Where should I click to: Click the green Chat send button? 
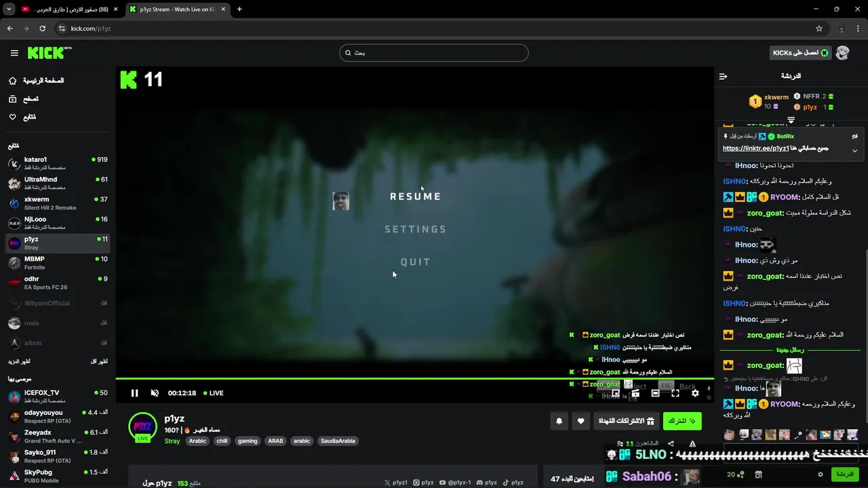[x=845, y=474]
